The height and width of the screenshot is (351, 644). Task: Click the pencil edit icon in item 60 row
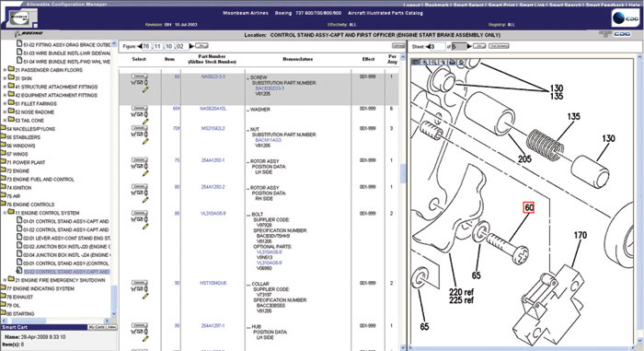(145, 89)
